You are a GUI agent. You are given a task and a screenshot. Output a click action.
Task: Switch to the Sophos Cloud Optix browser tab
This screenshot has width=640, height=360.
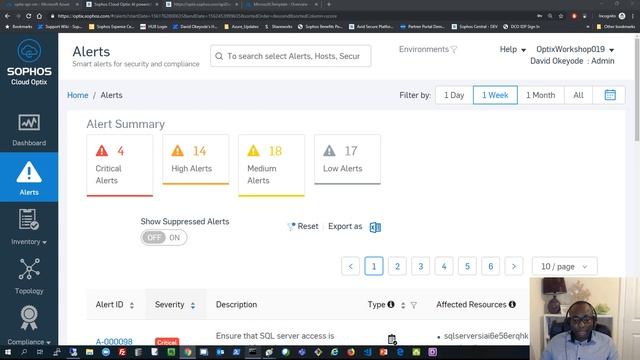tap(122, 4)
